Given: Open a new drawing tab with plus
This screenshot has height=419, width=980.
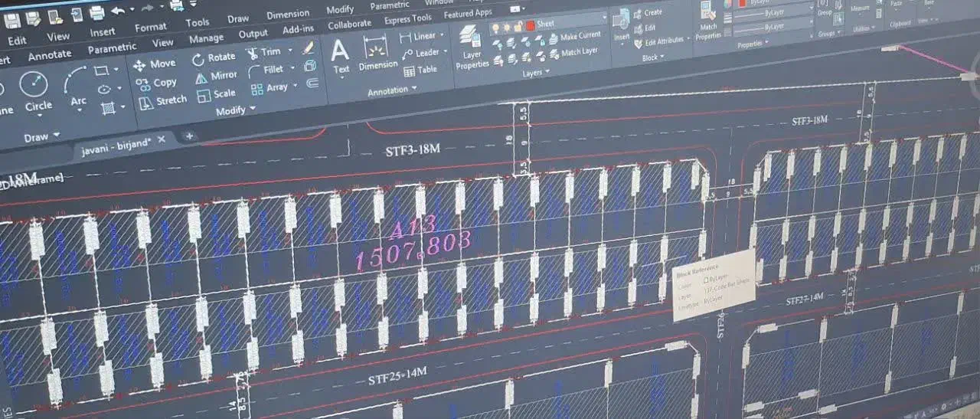Looking at the screenshot, I should click(x=189, y=136).
